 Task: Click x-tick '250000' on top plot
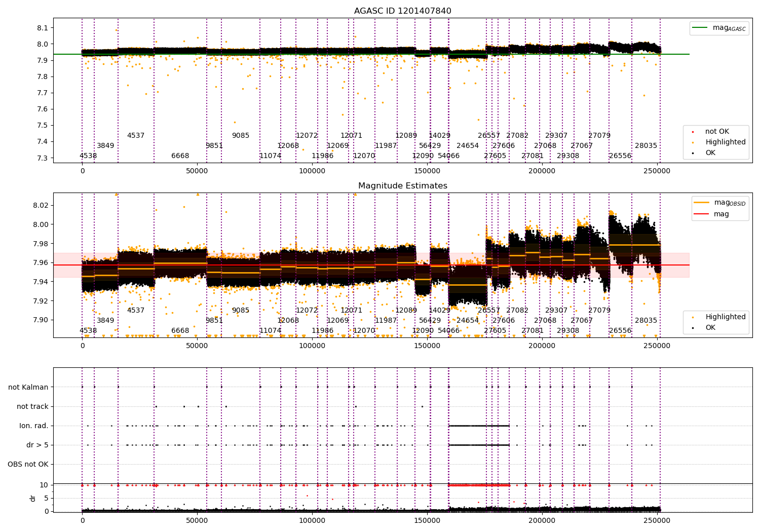(x=657, y=171)
